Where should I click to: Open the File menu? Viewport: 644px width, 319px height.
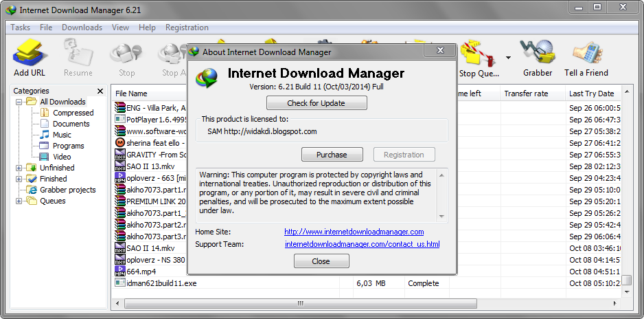tap(46, 27)
